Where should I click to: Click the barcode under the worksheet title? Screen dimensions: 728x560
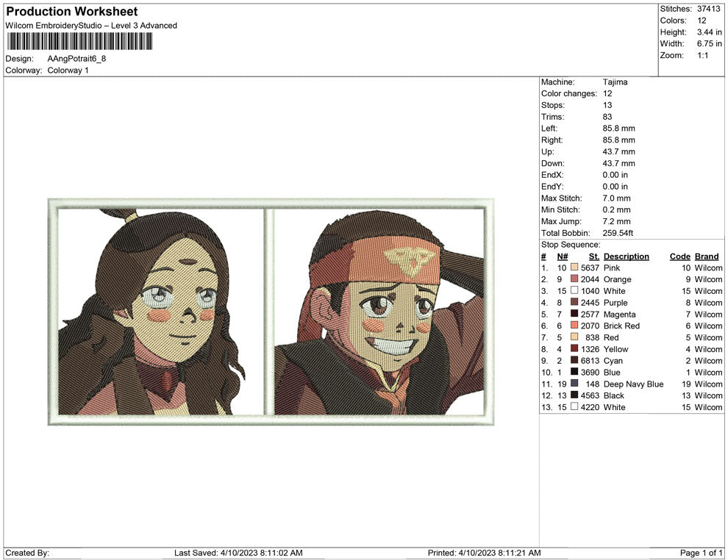(x=80, y=41)
